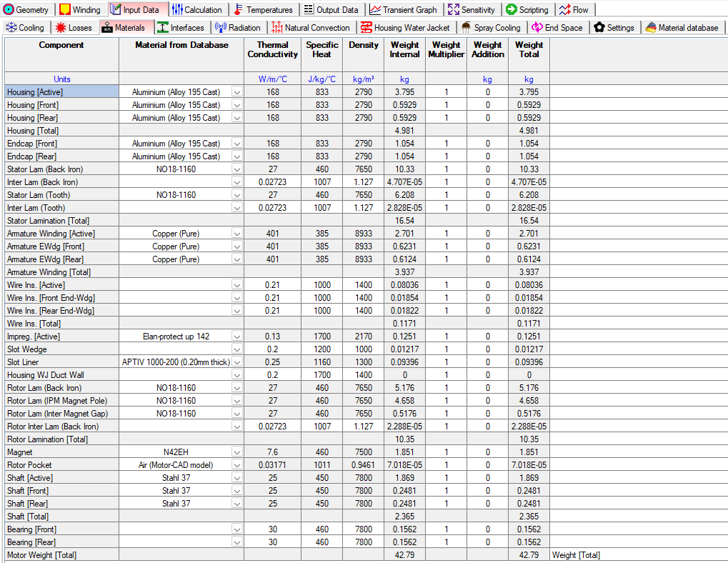Select the Spray Cooling icon
Screen dimensions: 728x563
click(x=466, y=27)
